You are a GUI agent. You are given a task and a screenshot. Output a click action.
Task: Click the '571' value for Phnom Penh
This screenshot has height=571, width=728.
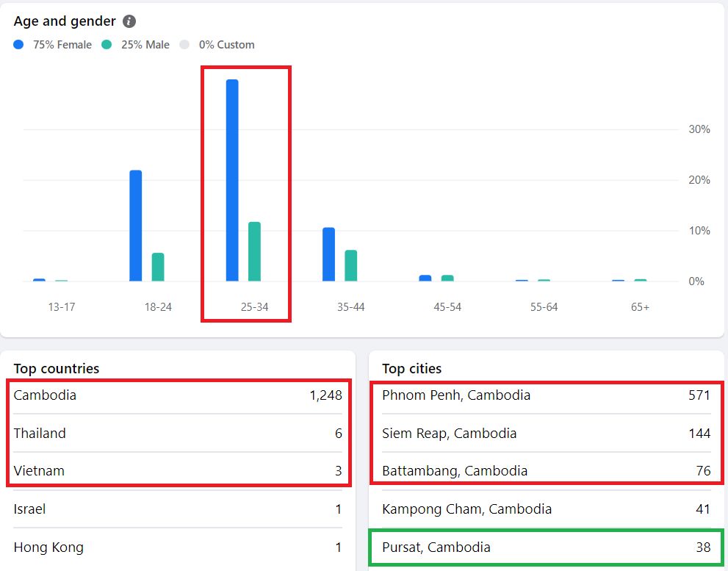[699, 395]
